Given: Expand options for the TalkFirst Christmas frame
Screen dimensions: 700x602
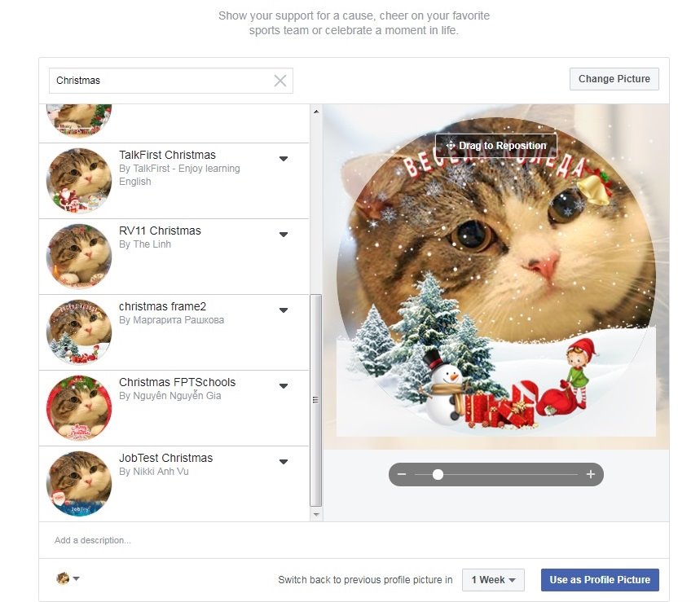Looking at the screenshot, I should coord(284,158).
